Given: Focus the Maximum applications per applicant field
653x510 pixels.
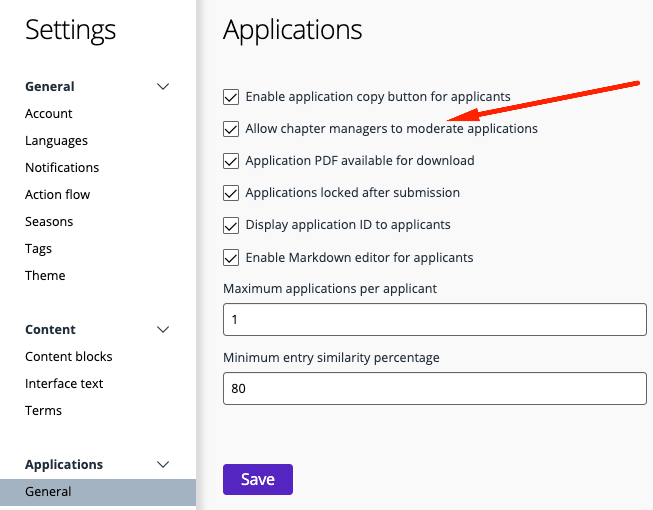Looking at the screenshot, I should point(435,320).
